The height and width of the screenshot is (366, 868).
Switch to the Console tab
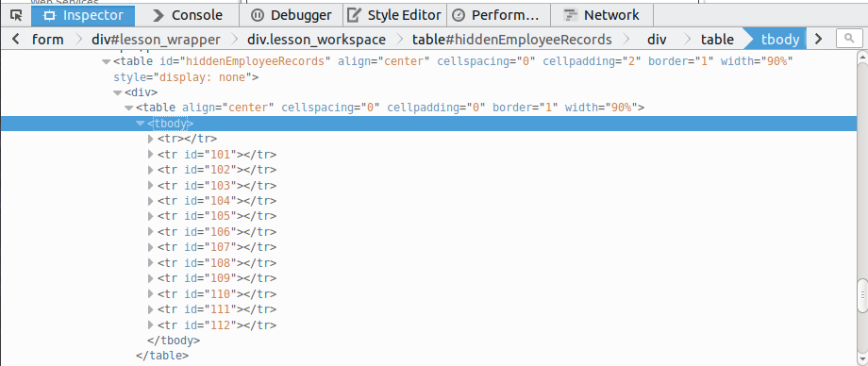188,15
